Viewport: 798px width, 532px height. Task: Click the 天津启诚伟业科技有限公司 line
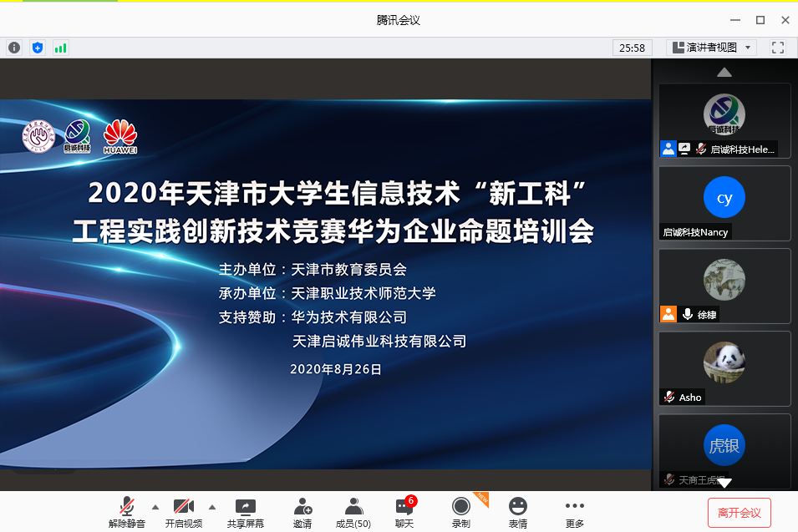(x=379, y=341)
